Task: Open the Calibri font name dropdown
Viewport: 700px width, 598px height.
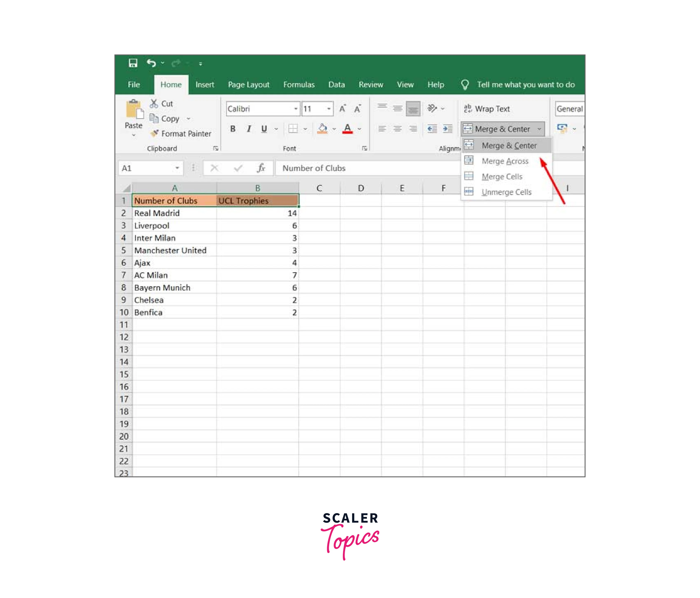Action: click(x=296, y=109)
